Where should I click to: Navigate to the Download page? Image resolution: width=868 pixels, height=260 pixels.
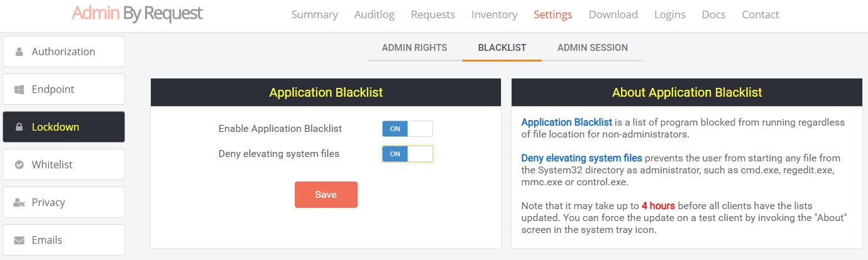(613, 14)
